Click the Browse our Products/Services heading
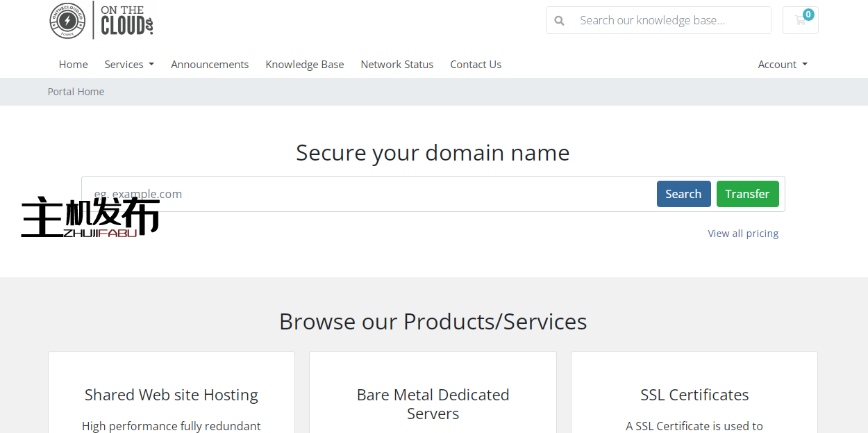The height and width of the screenshot is (433, 868). point(433,322)
